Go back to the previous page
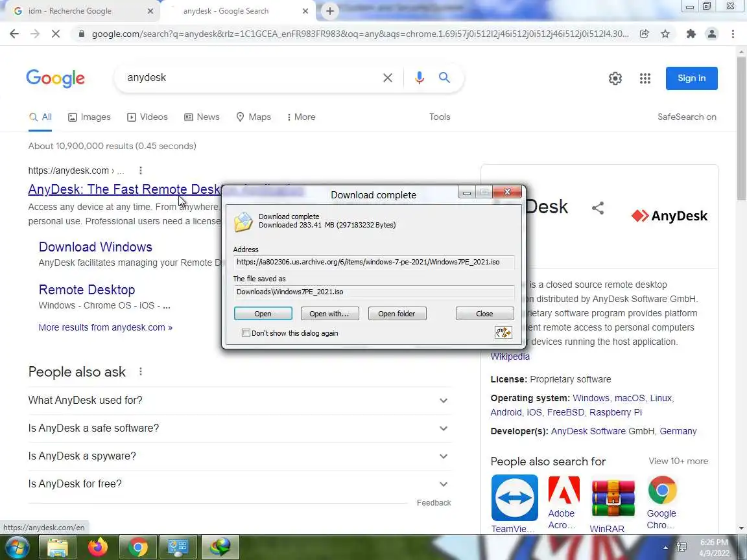747x560 pixels. point(14,34)
